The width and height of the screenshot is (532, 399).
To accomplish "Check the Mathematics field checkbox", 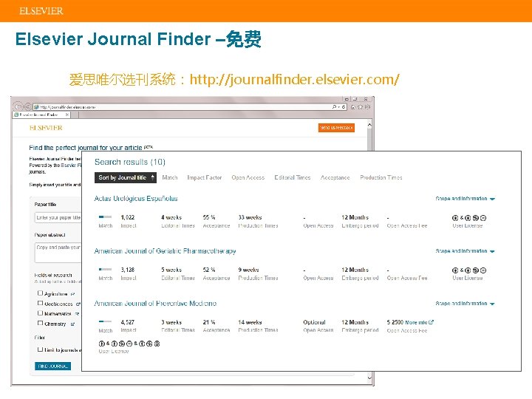I will coord(40,313).
